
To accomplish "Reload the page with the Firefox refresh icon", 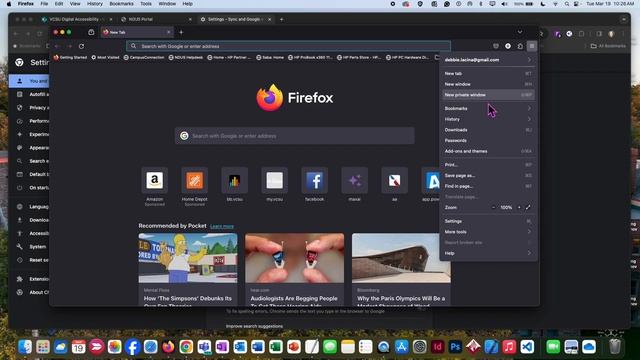I will coord(81,46).
